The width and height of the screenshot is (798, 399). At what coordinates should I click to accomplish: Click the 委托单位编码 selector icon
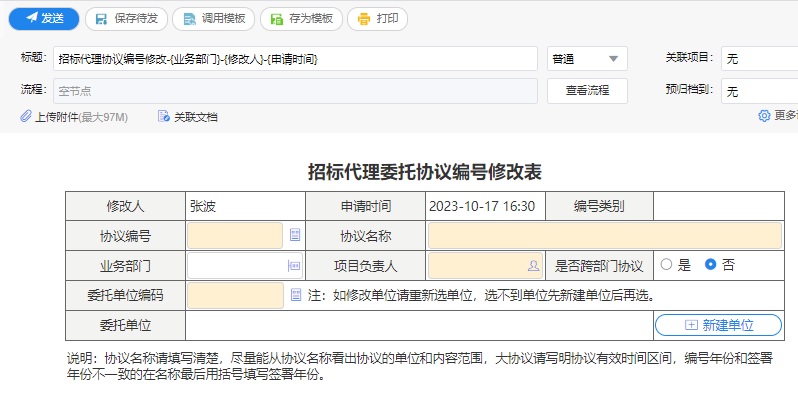(296, 295)
